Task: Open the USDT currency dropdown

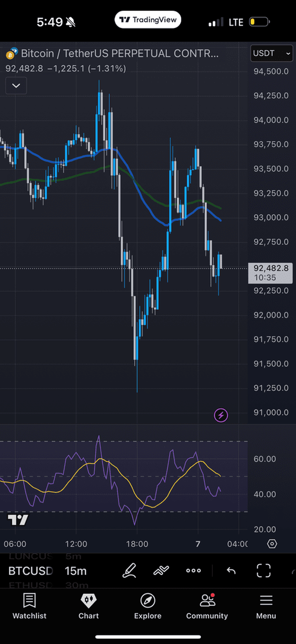Action: pyautogui.click(x=271, y=53)
